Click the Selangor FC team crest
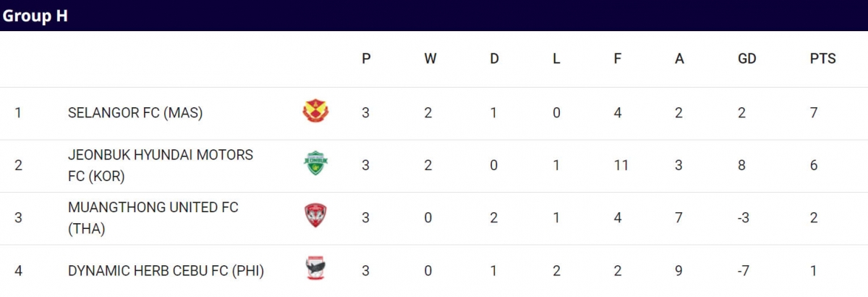The image size is (868, 297). point(315,112)
